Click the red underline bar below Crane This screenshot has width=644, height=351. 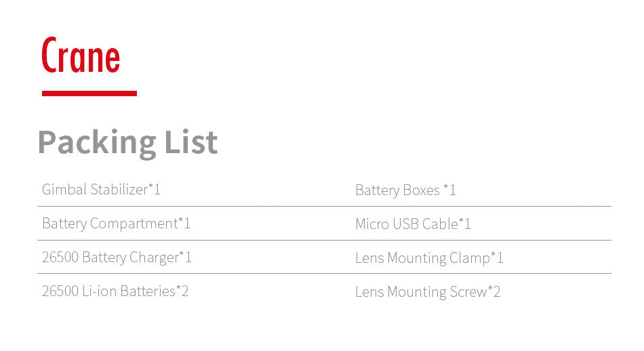pyautogui.click(x=89, y=94)
